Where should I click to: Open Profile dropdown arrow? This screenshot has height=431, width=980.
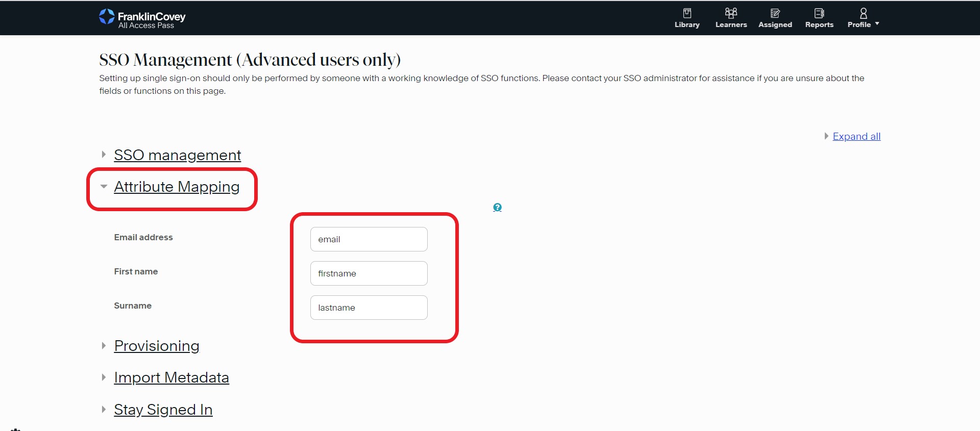[877, 24]
